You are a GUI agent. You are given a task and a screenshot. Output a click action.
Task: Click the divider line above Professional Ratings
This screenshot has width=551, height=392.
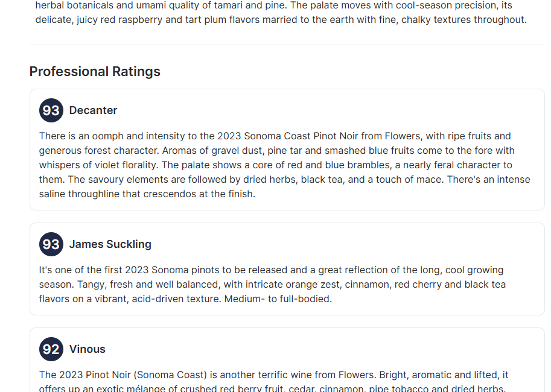(x=287, y=45)
